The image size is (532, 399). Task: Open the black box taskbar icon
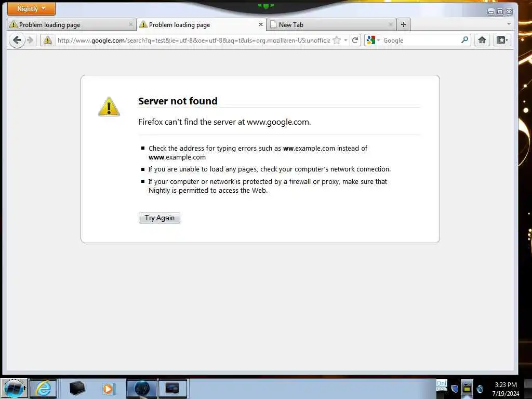(x=77, y=389)
